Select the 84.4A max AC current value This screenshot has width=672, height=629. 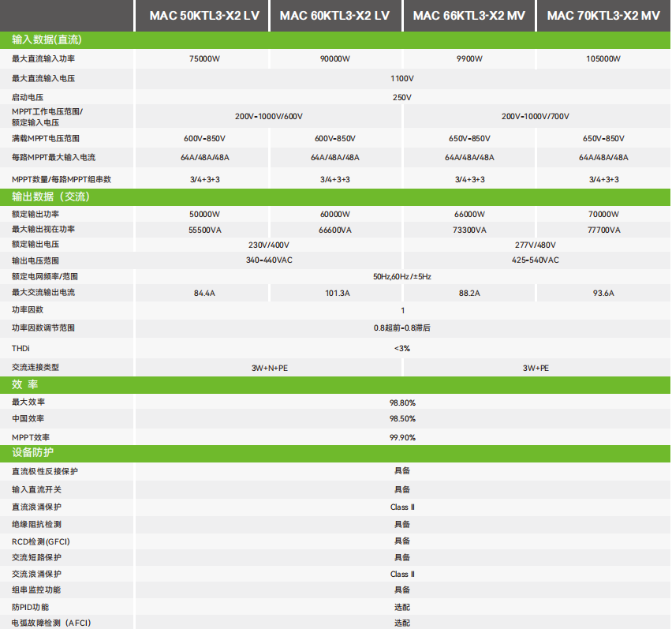click(x=204, y=294)
